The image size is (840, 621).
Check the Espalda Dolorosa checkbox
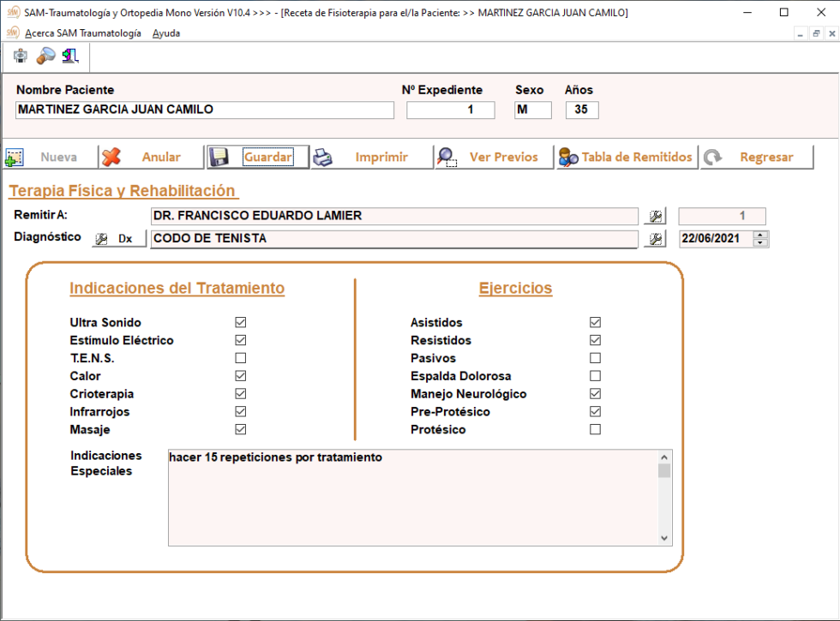[595, 376]
